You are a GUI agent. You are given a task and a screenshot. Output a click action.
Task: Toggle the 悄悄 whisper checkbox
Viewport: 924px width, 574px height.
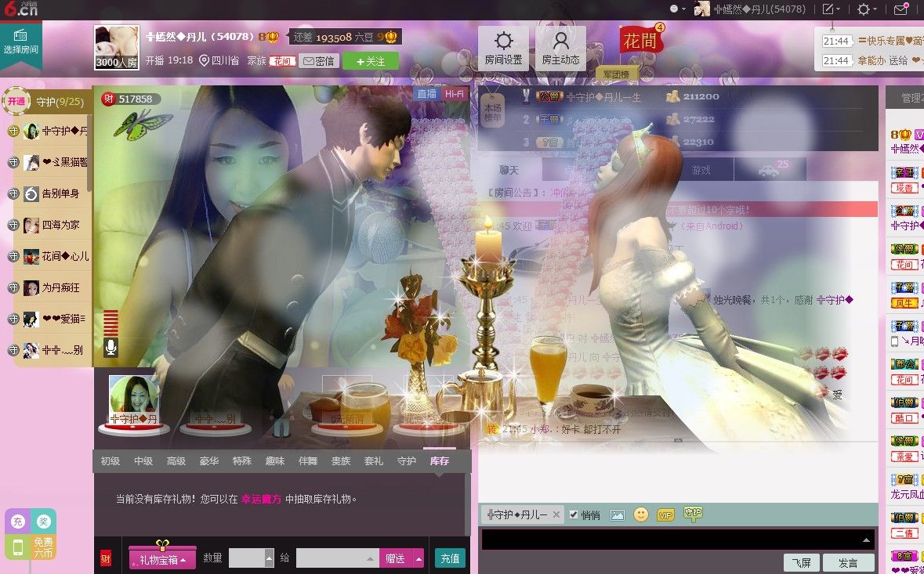[x=574, y=514]
